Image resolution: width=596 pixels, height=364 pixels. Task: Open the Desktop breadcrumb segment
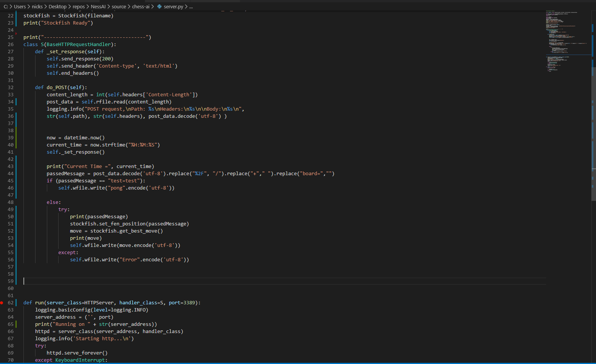57,6
